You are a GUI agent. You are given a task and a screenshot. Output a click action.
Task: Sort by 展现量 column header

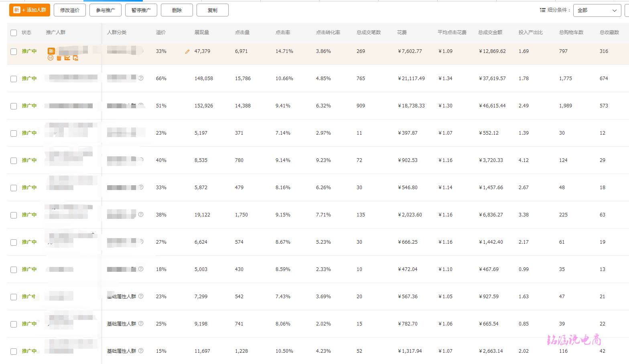pyautogui.click(x=202, y=32)
